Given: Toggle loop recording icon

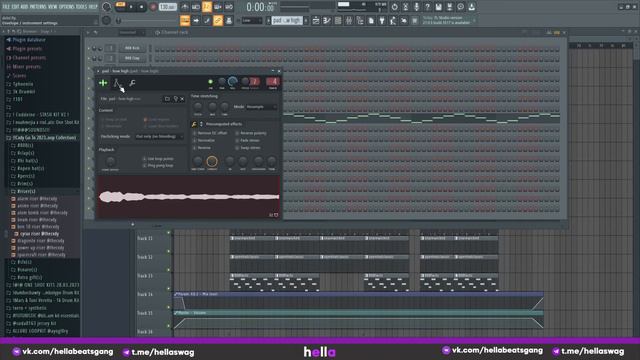Looking at the screenshot, I should click(x=229, y=7).
